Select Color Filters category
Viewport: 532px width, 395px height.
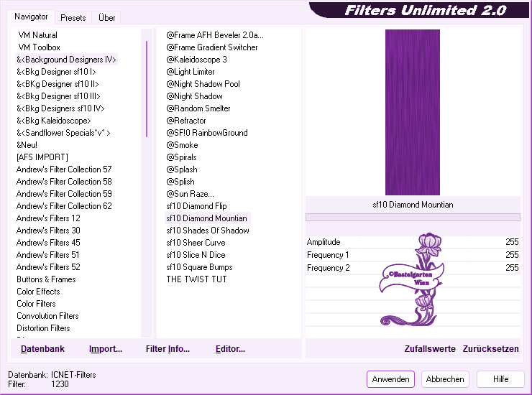tap(36, 304)
